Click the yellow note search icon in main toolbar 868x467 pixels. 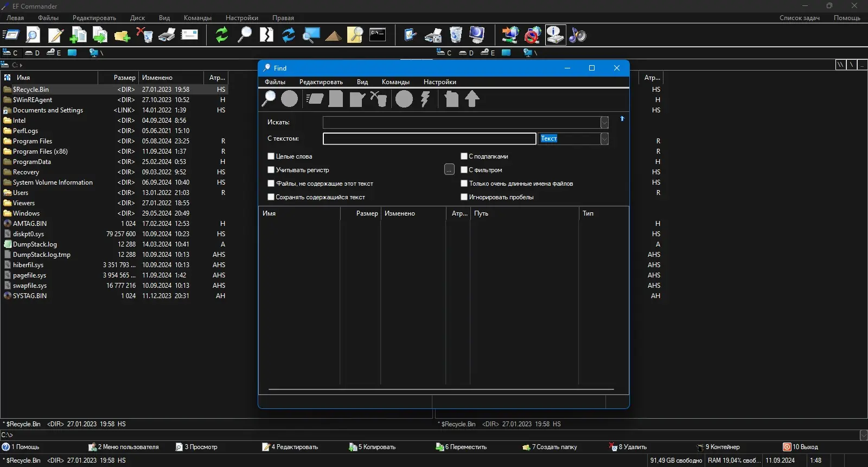tap(355, 35)
